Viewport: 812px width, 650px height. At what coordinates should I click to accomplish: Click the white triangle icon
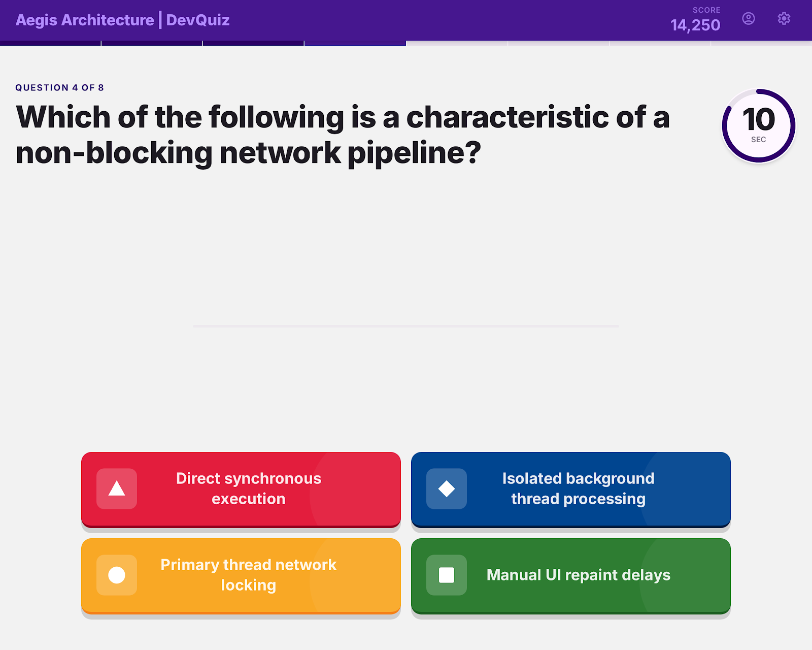click(x=117, y=489)
